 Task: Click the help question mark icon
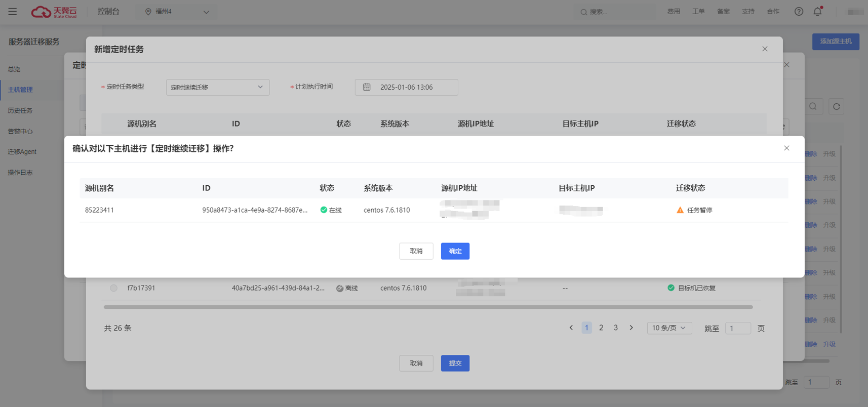click(799, 12)
